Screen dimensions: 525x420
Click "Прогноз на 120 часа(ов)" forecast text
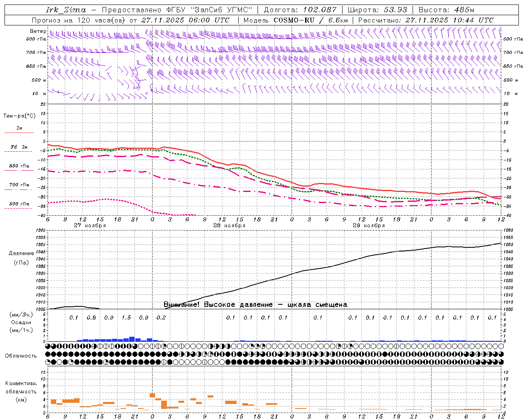[x=79, y=20]
